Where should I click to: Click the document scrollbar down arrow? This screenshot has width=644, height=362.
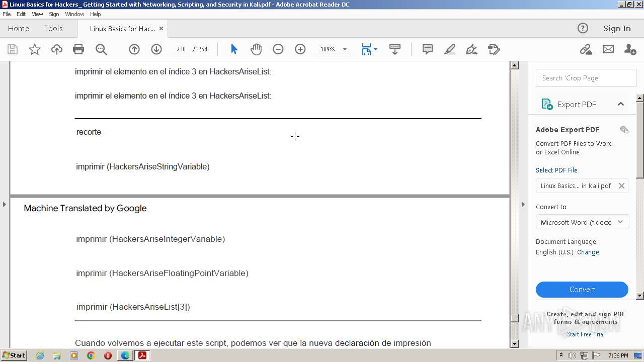514,344
